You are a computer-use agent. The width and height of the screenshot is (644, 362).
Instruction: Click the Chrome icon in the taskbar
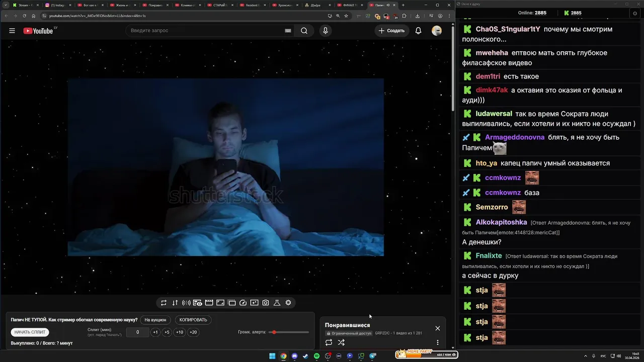(283, 356)
